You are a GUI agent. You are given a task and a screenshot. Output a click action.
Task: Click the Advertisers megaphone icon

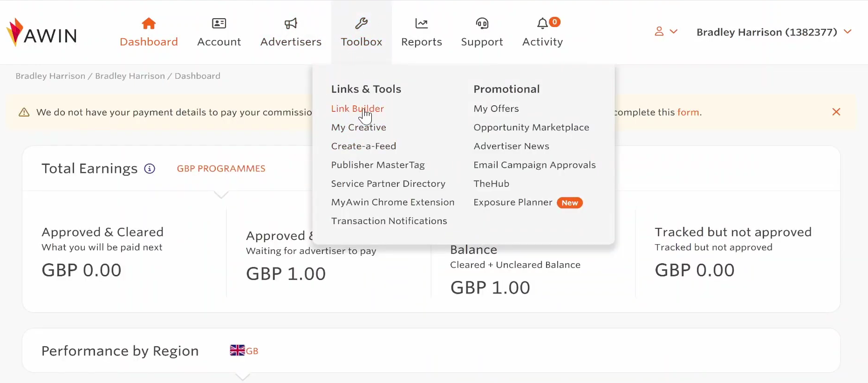(x=290, y=23)
